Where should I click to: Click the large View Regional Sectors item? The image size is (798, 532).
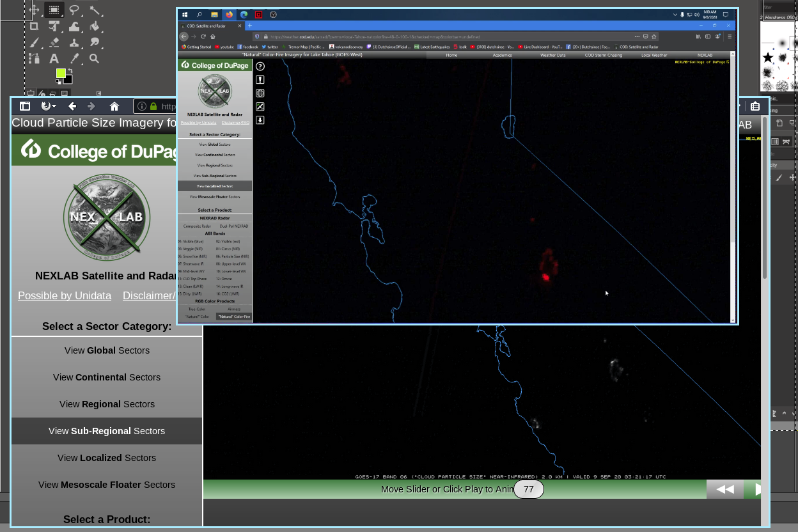107,404
